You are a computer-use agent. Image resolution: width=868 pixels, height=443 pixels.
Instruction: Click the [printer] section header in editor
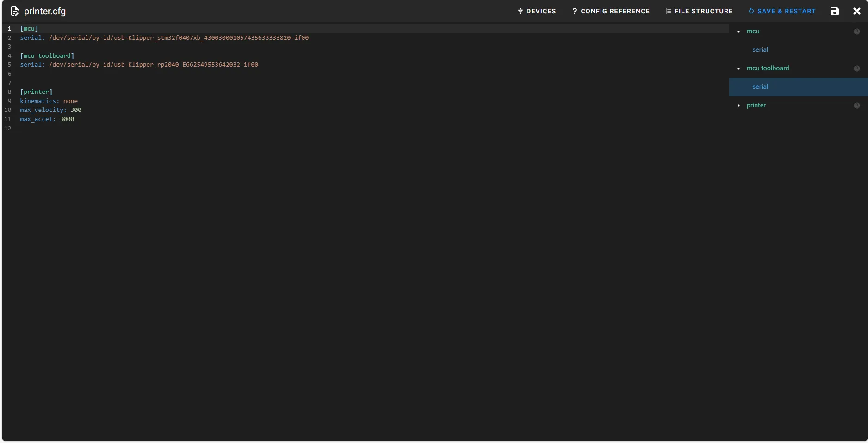point(36,92)
